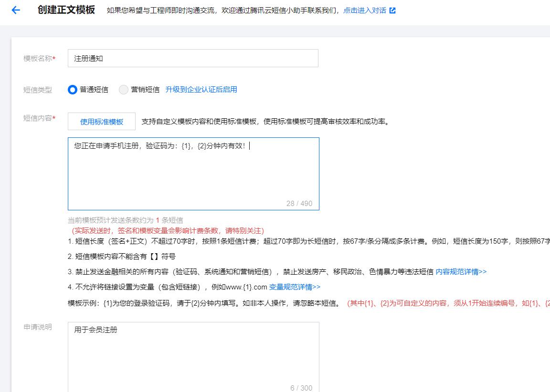
Task: Open the 内容规范详情>> link
Action: [461, 272]
